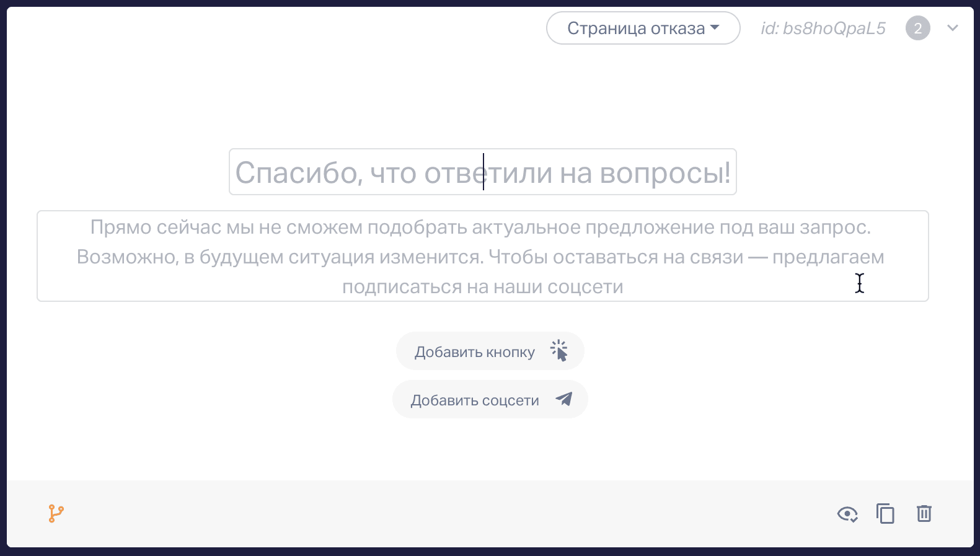Click the paper plane icon beside Добавить соцсети

(563, 399)
